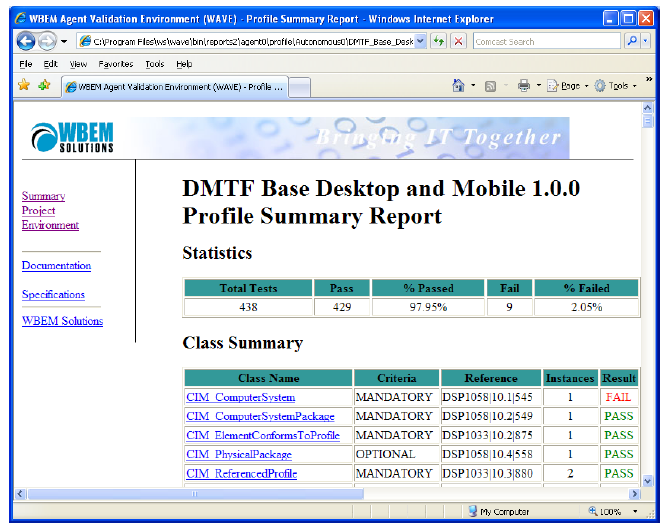Click the 97.95% passed value
This screenshot has height=529, width=669.
point(428,307)
